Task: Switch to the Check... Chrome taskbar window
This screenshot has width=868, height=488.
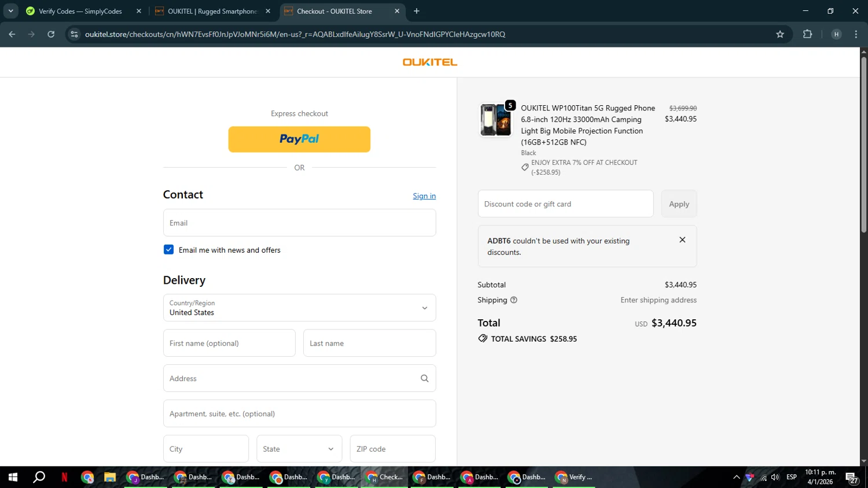Action: point(385,477)
